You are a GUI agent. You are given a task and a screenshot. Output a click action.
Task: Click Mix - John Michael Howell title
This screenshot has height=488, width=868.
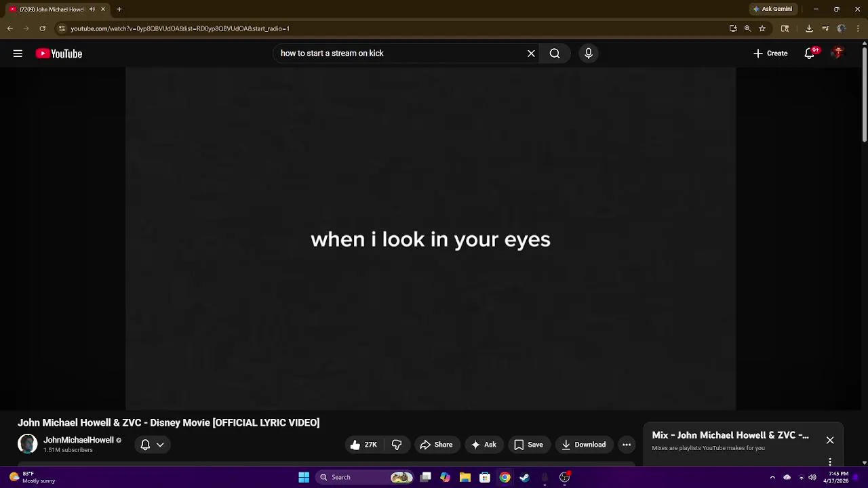point(730,435)
